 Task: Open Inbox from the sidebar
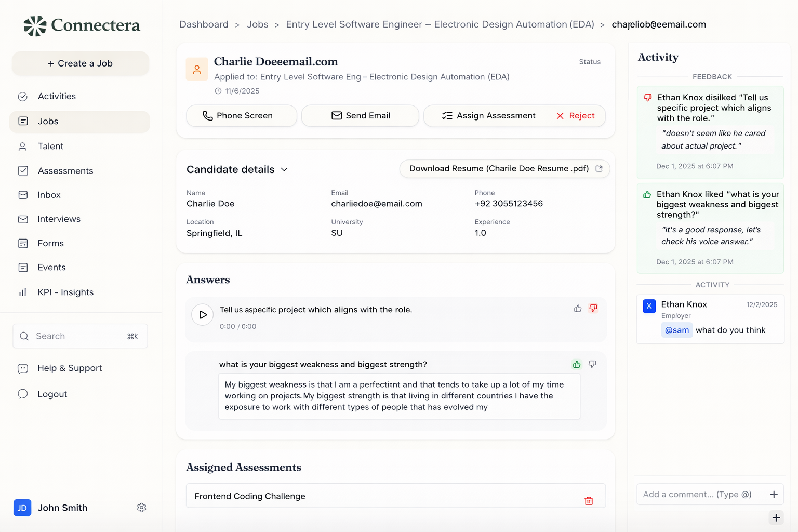[x=48, y=195]
